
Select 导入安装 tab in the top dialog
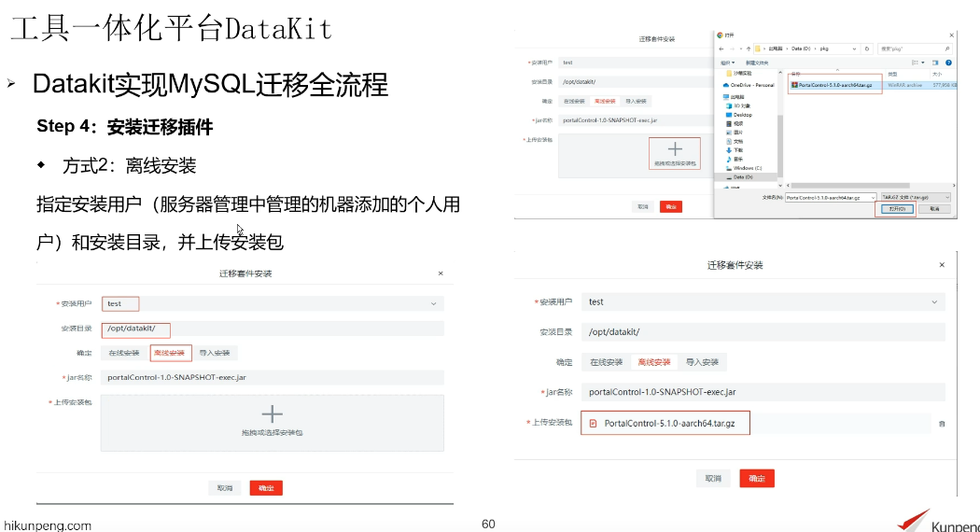pos(637,101)
